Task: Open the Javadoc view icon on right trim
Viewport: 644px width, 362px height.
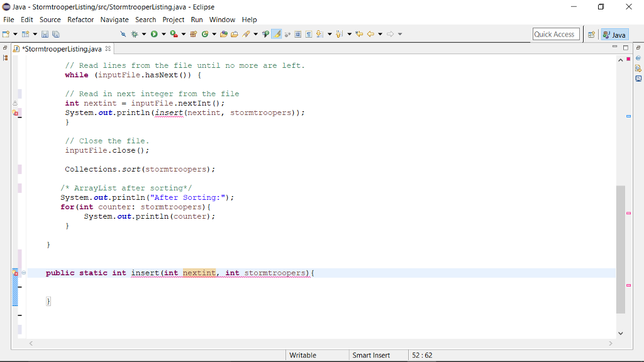Action: (638, 58)
